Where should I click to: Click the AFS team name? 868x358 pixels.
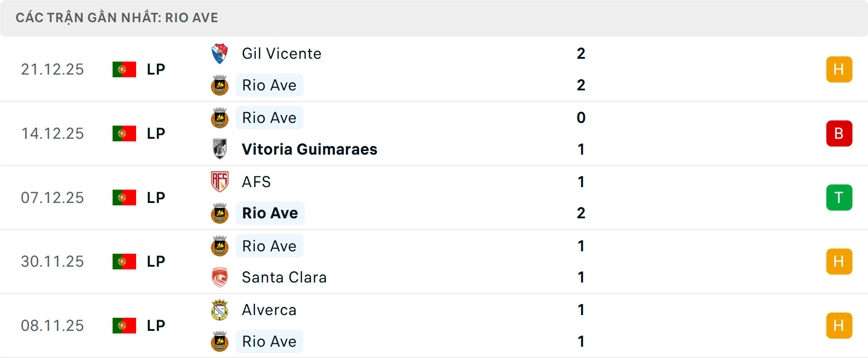(x=256, y=182)
